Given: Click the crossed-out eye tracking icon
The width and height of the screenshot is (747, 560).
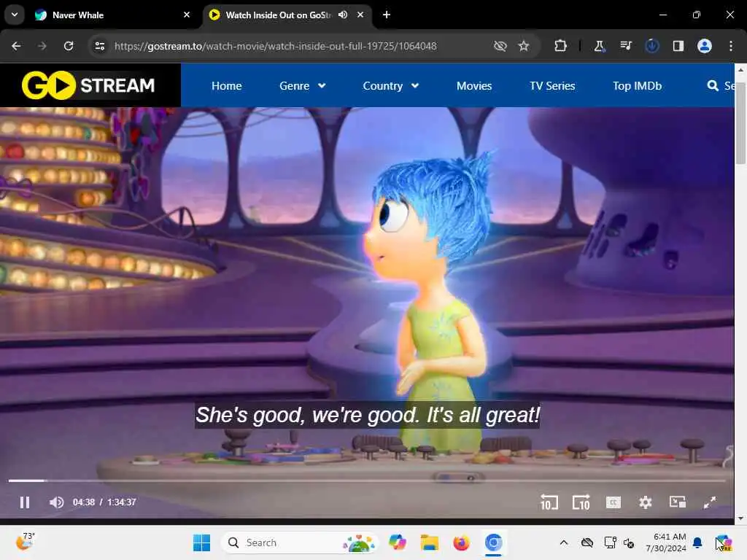Looking at the screenshot, I should click(x=500, y=46).
